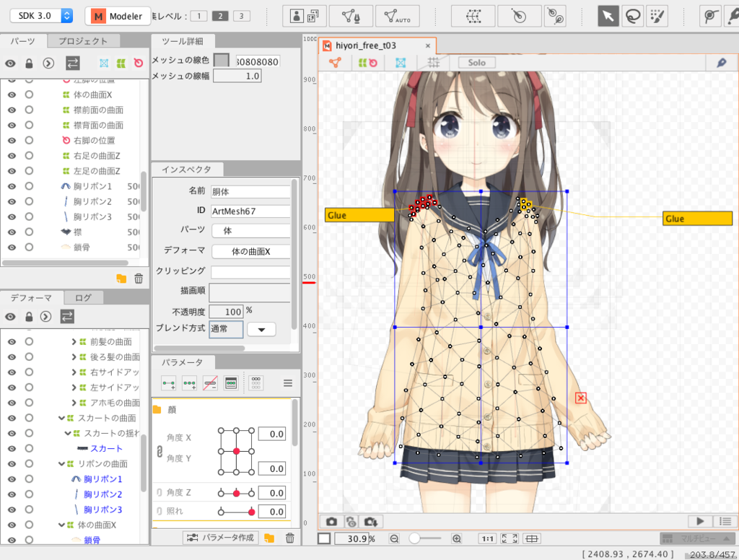Viewport: 739px width, 560px height.
Task: Click the 1:1 zoom button
Action: click(487, 538)
